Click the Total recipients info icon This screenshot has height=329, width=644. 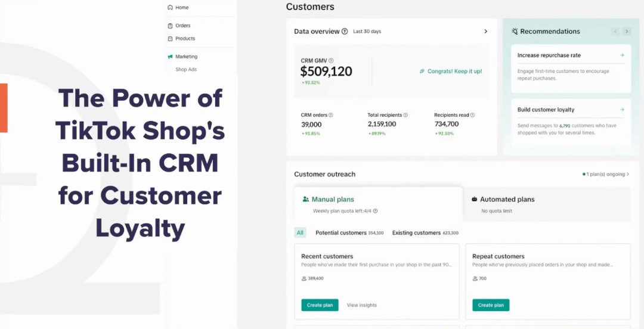point(405,115)
